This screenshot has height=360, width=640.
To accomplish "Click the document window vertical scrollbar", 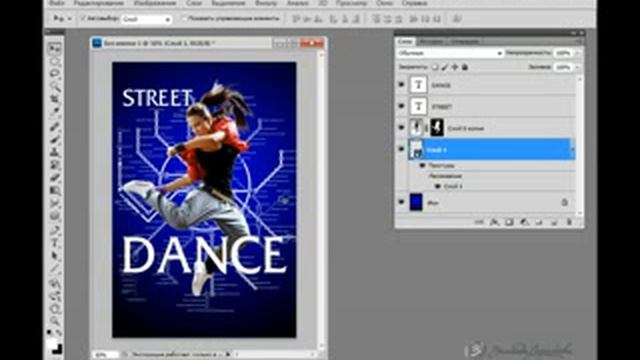I will [x=321, y=200].
